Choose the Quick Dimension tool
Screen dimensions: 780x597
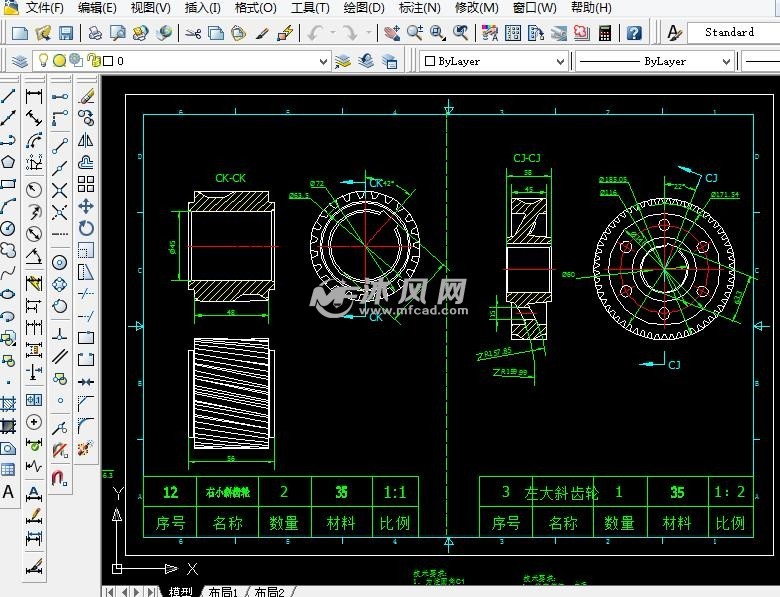[34, 284]
